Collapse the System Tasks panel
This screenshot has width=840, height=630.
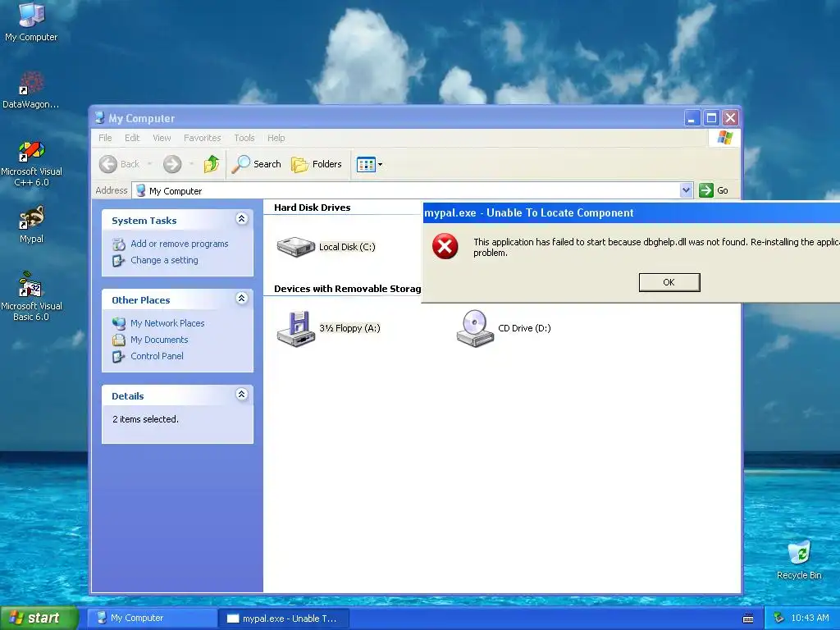pos(242,218)
